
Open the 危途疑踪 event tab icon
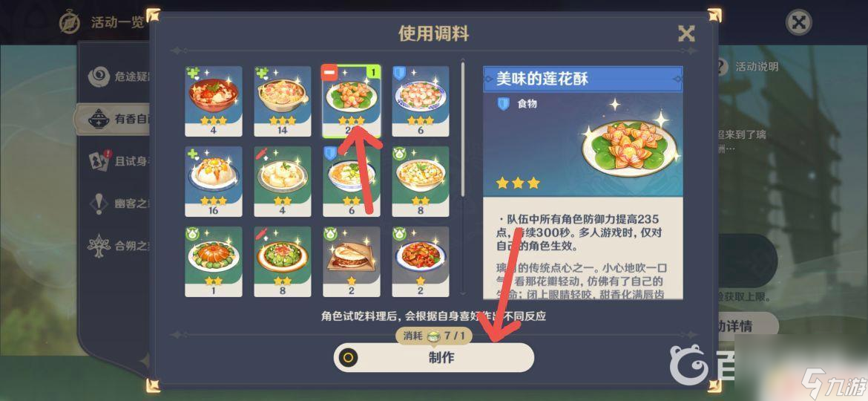pos(99,77)
